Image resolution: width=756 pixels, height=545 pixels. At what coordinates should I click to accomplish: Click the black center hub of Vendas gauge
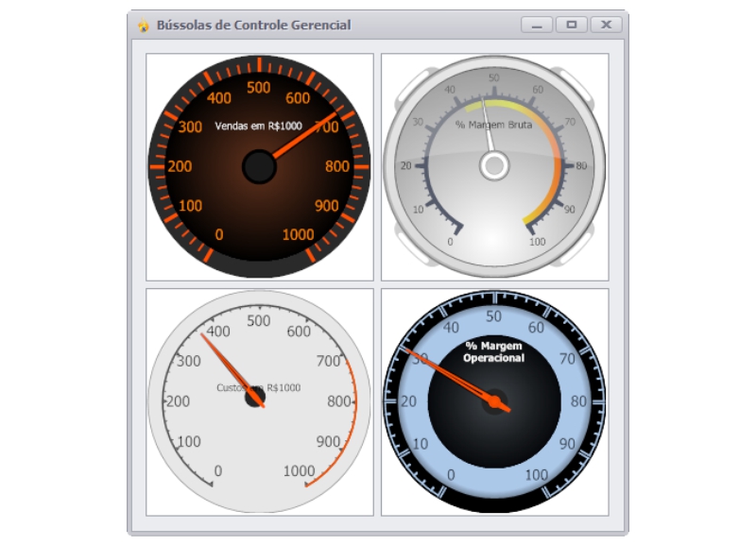coord(259,167)
